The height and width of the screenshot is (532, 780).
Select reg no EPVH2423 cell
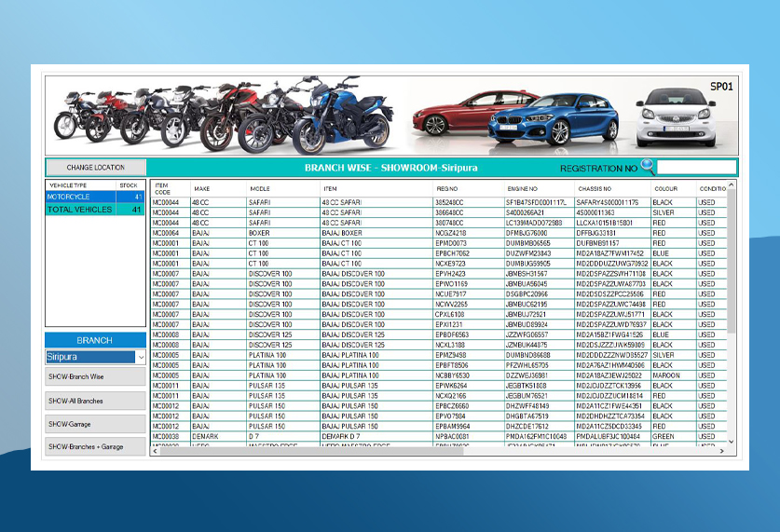point(469,274)
